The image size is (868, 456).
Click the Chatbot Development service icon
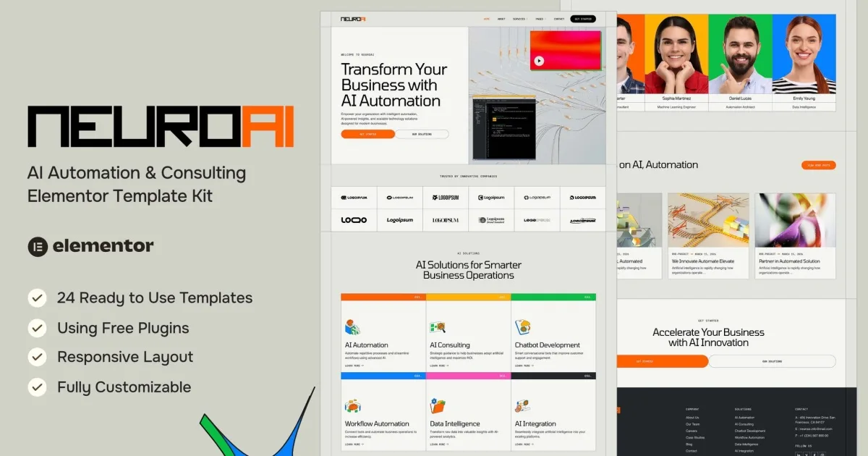[522, 327]
